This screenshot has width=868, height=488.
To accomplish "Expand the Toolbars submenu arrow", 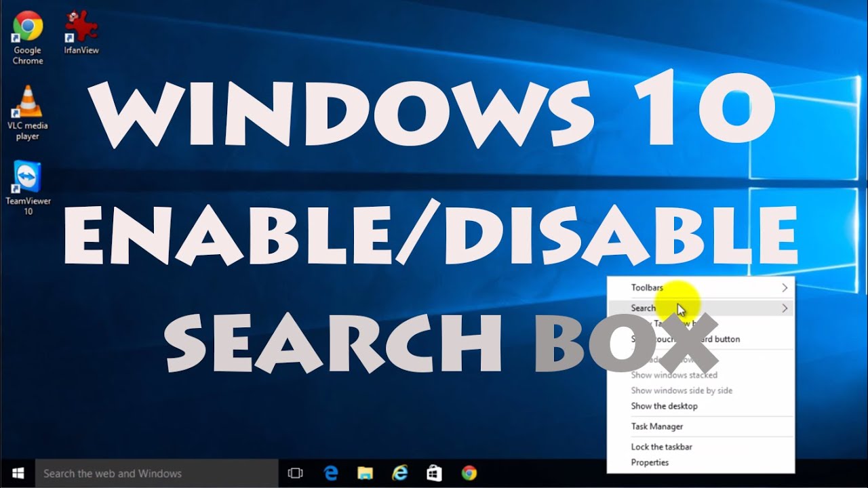I will point(785,288).
